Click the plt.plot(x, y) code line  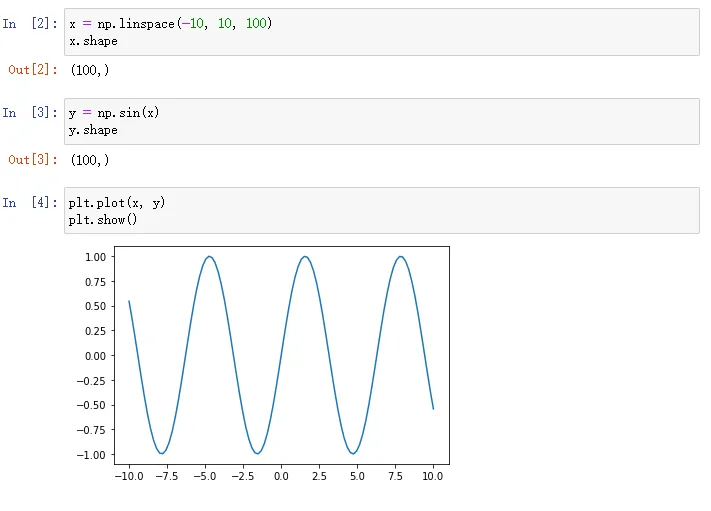(116, 202)
